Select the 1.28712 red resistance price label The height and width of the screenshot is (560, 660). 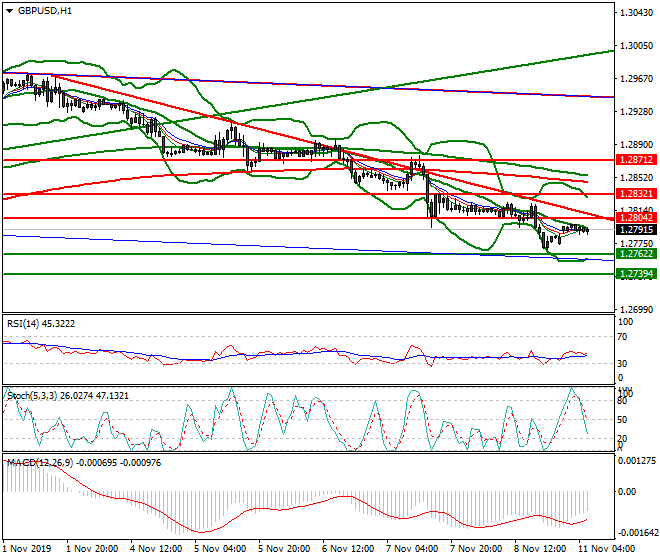coord(636,160)
